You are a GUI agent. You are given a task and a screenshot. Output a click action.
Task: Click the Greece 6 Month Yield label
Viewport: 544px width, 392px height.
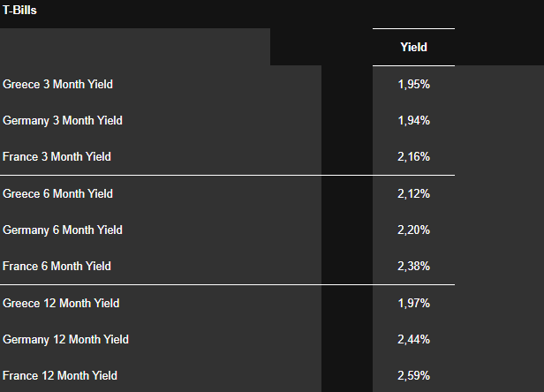(58, 193)
